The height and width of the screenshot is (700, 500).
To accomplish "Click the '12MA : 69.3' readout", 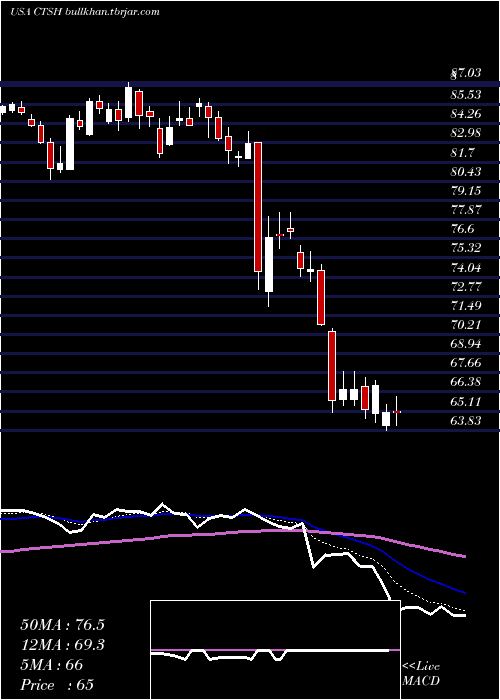I will pyautogui.click(x=62, y=645).
